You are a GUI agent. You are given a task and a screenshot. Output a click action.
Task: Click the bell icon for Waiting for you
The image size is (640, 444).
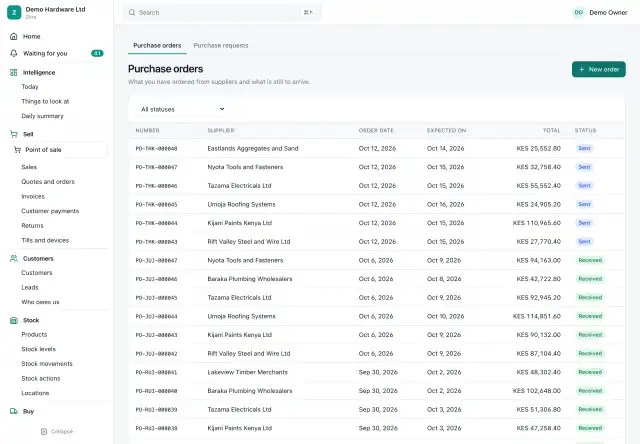(13, 53)
